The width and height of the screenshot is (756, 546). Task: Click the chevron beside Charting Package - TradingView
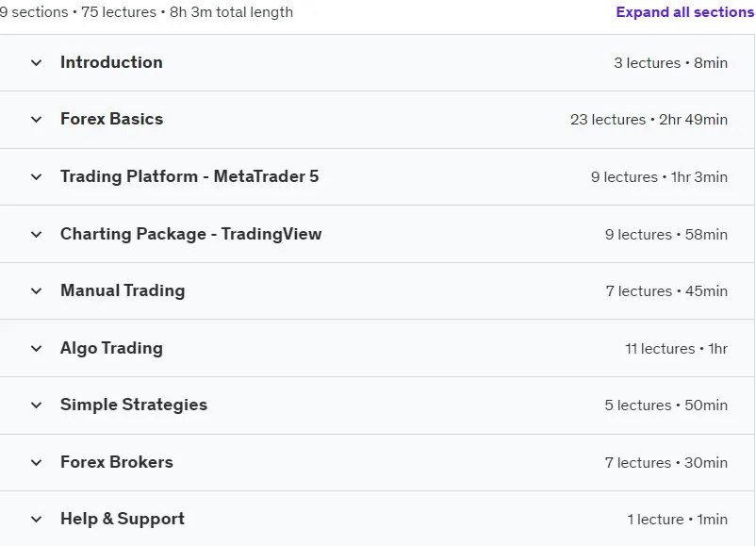pyautogui.click(x=36, y=235)
